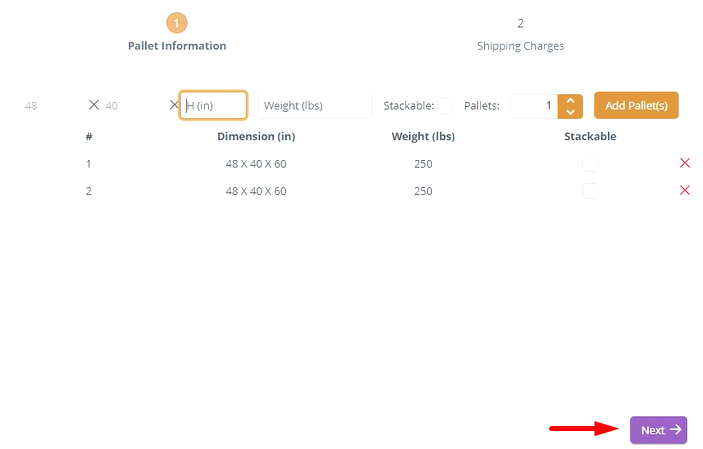The image size is (703, 449).
Task: Click the Dimension (in) column header
Action: tap(256, 136)
